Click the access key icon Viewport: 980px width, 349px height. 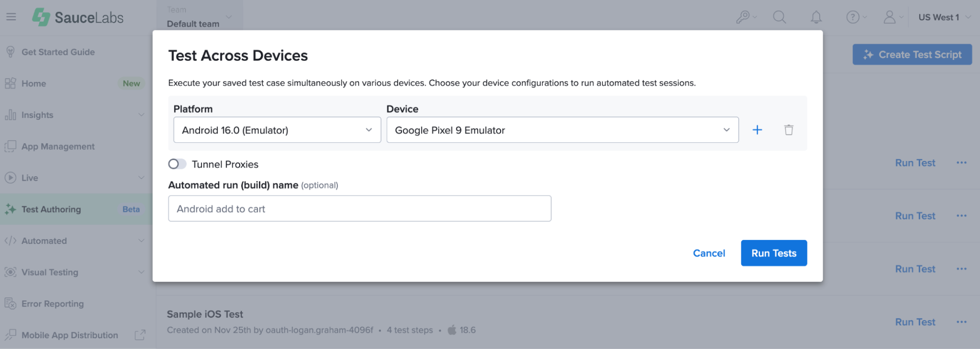click(743, 18)
